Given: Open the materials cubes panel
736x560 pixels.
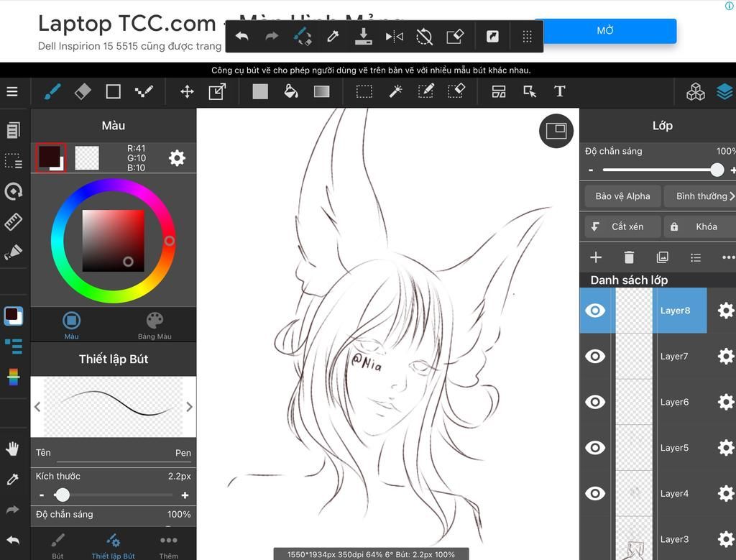Looking at the screenshot, I should (x=695, y=91).
